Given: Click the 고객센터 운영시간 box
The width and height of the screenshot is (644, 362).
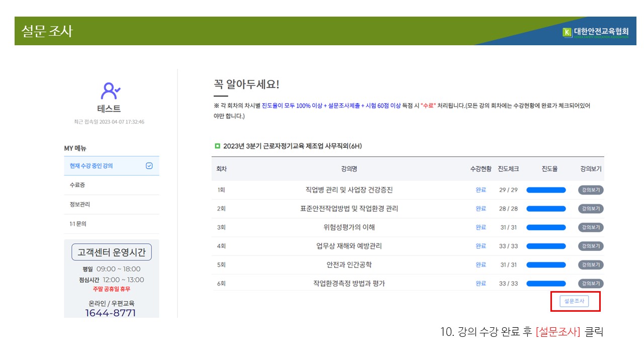Looking at the screenshot, I should tap(112, 252).
